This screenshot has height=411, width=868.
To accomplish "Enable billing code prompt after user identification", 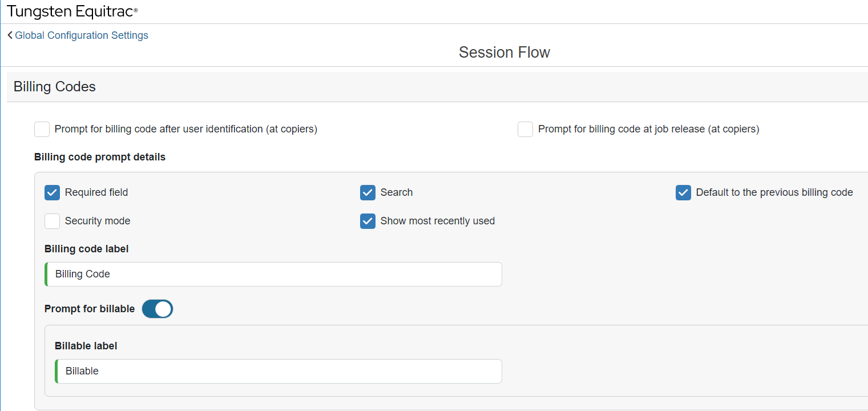I will point(42,130).
